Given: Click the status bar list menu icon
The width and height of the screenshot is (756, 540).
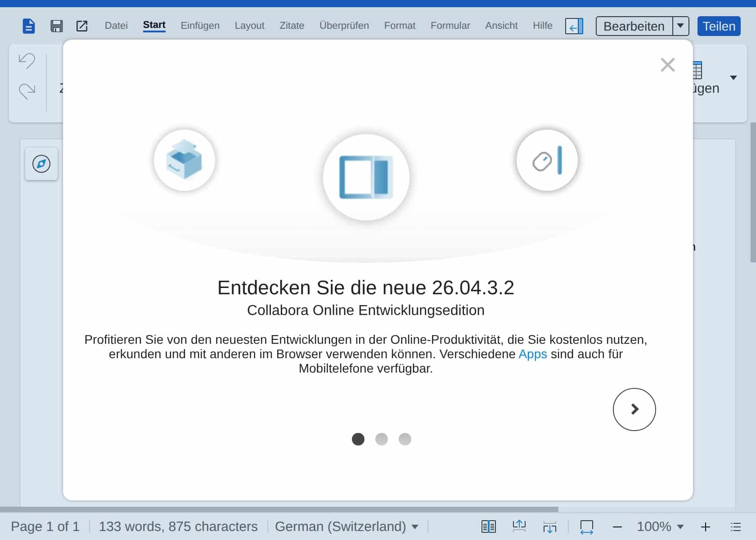Looking at the screenshot, I should [x=736, y=527].
